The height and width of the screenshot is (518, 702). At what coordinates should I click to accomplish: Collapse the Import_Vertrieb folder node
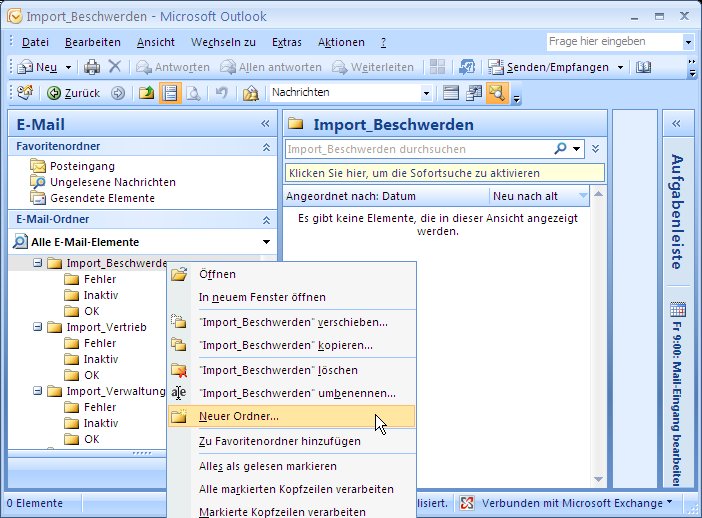(x=38, y=327)
